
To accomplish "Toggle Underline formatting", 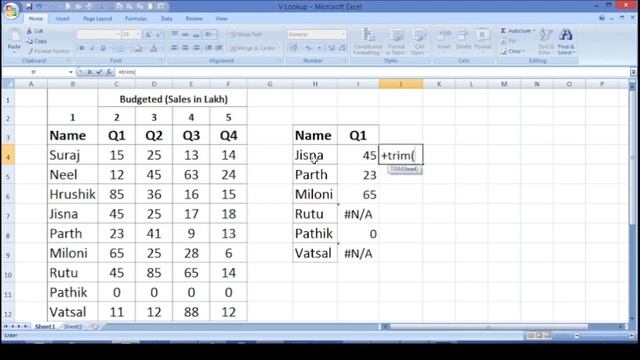I will point(103,49).
